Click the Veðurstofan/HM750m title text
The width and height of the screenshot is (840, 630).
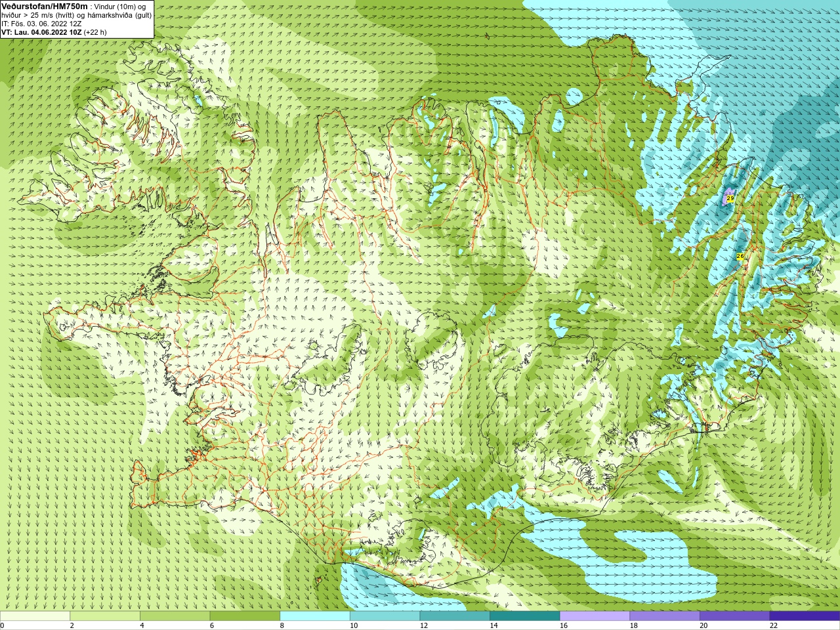click(44, 6)
